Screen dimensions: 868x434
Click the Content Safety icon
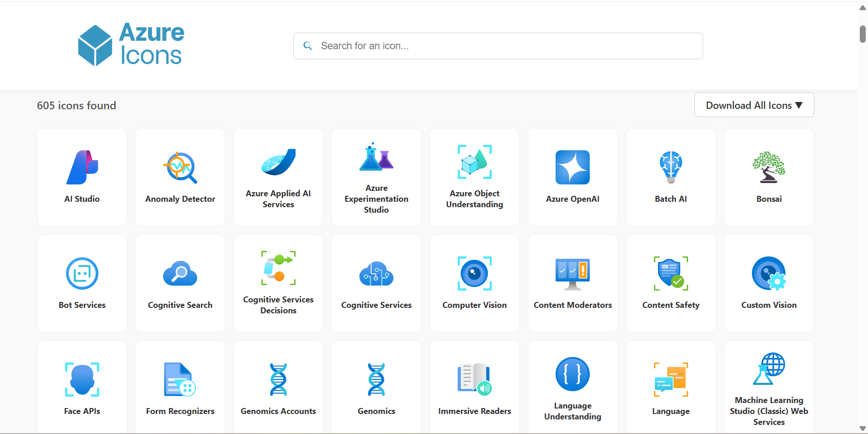coord(670,283)
